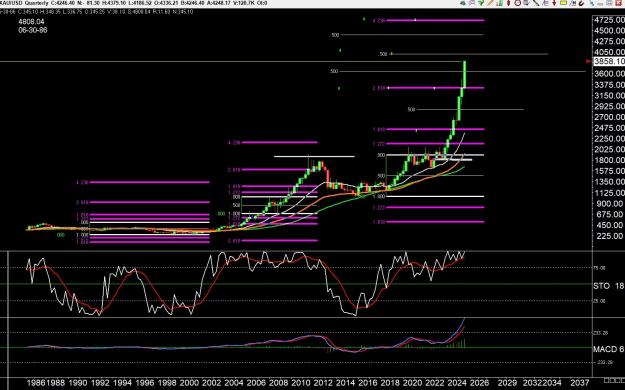Click the 3600.00 price axis label

609,74
